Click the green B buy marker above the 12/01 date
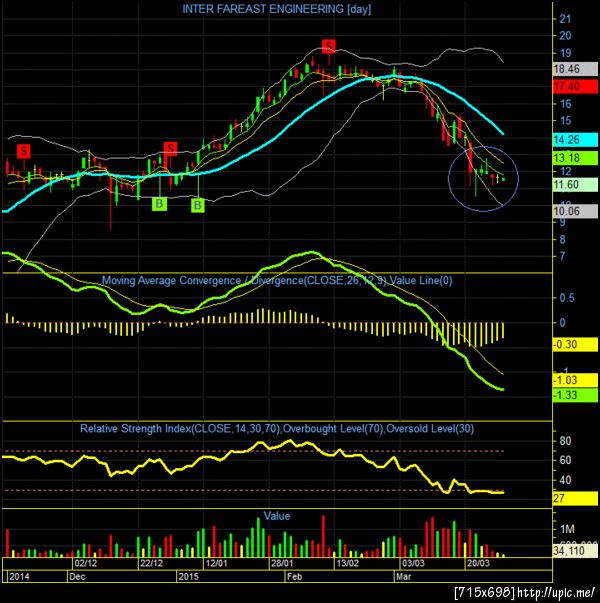The width and height of the screenshot is (600, 603). [x=197, y=205]
